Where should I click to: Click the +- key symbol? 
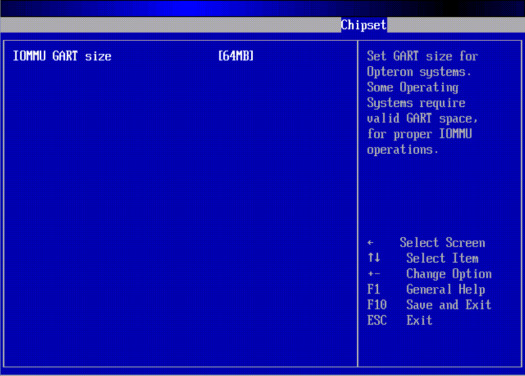pos(374,274)
